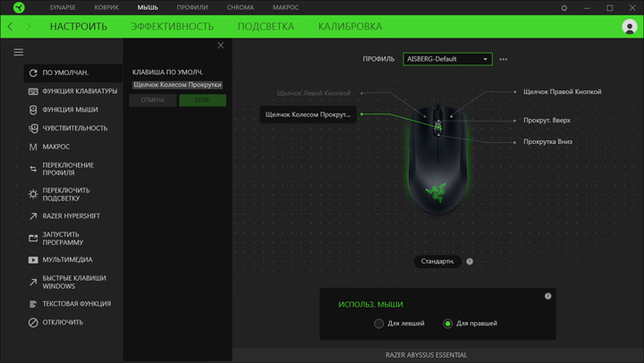Click the Razer Hypershift arrow icon
This screenshot has width=644, height=363.
pyautogui.click(x=33, y=216)
